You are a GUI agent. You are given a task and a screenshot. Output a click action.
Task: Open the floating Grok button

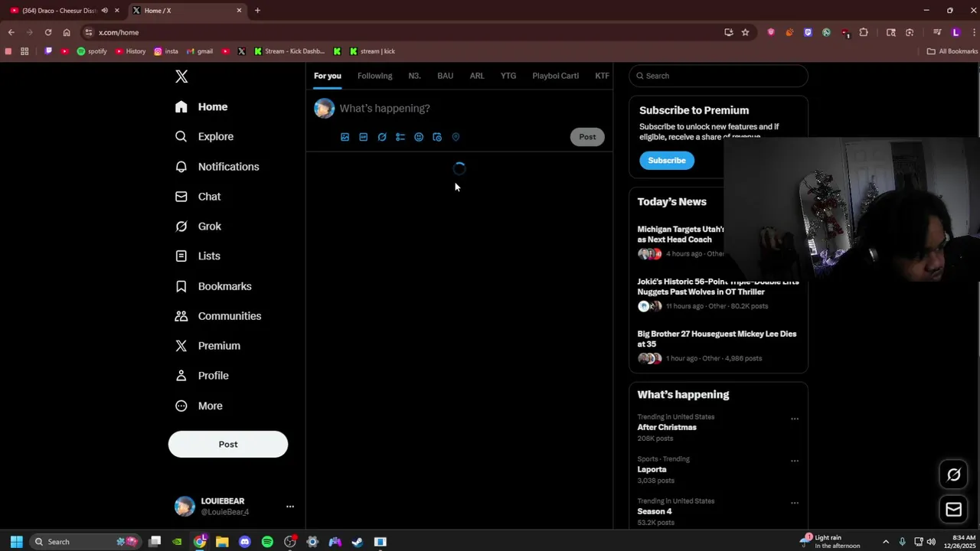[954, 474]
